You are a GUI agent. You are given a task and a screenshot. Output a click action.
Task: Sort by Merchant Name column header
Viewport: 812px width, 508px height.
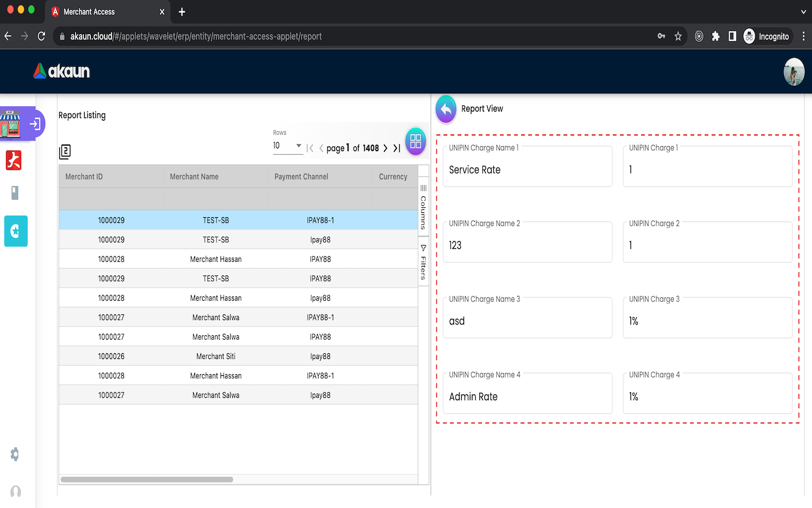pyautogui.click(x=194, y=177)
